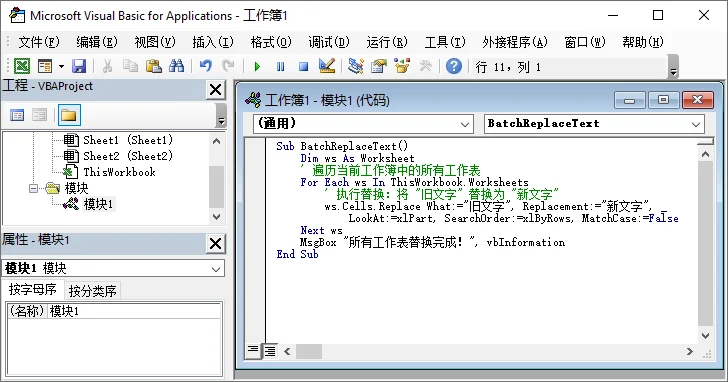Undo the last action
This screenshot has width=728, height=382.
(x=206, y=66)
